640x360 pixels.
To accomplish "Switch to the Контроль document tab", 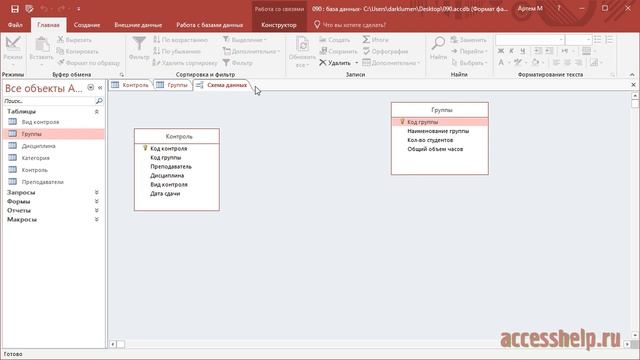I will (x=131, y=85).
